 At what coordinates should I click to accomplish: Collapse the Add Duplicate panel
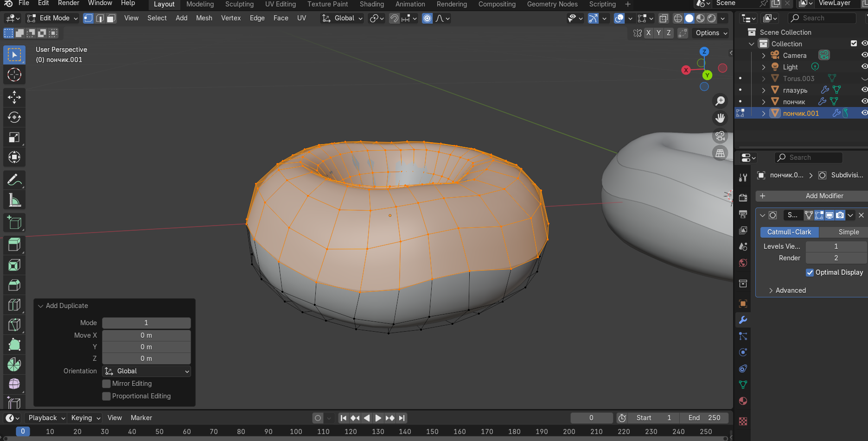40,306
